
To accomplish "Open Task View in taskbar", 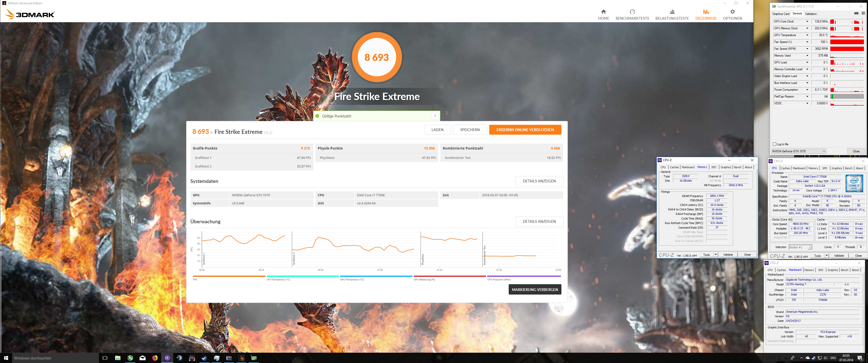I will [105, 358].
